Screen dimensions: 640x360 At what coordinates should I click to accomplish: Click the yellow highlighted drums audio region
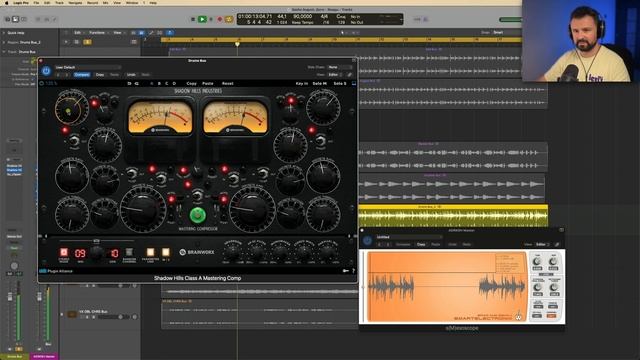pos(453,216)
